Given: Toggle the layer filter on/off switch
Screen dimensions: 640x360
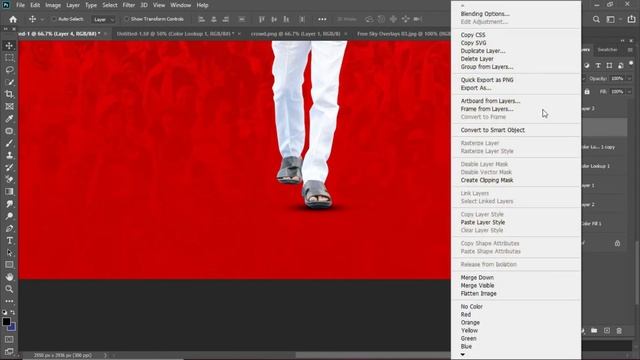Looking at the screenshot, I should 631,64.
